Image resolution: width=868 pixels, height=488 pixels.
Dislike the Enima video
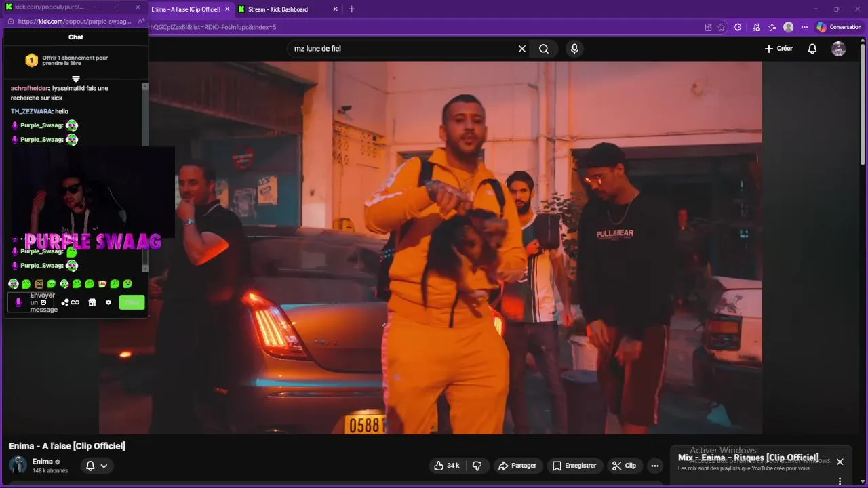477,466
